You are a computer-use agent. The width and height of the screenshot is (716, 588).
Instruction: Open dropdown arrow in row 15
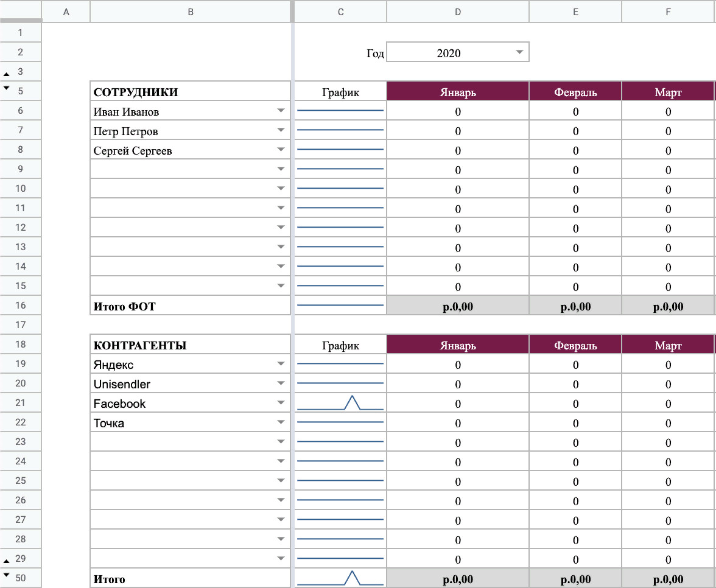(x=281, y=286)
